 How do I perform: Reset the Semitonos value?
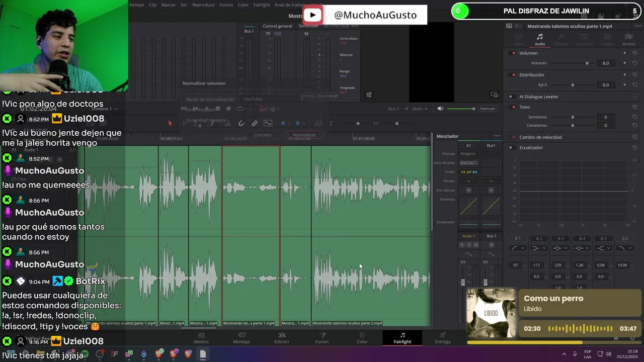pos(635,117)
